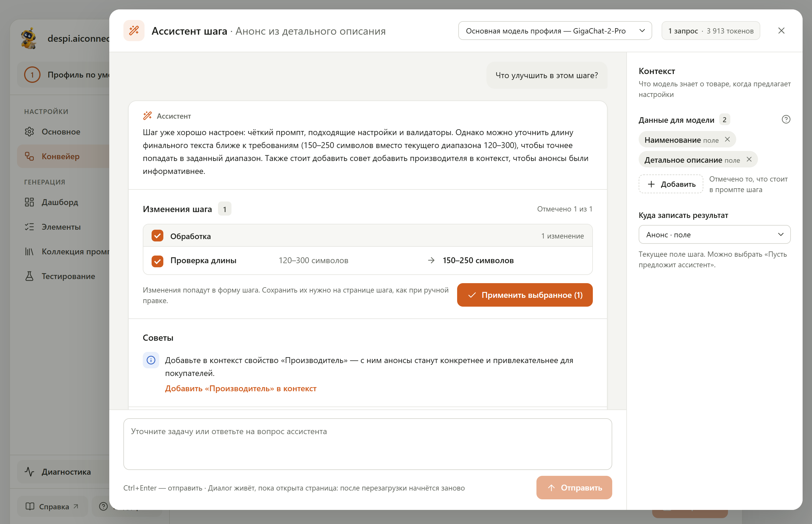Open the 'Анонс · поле' result dropdown
Viewport: 812px width, 524px height.
714,234
